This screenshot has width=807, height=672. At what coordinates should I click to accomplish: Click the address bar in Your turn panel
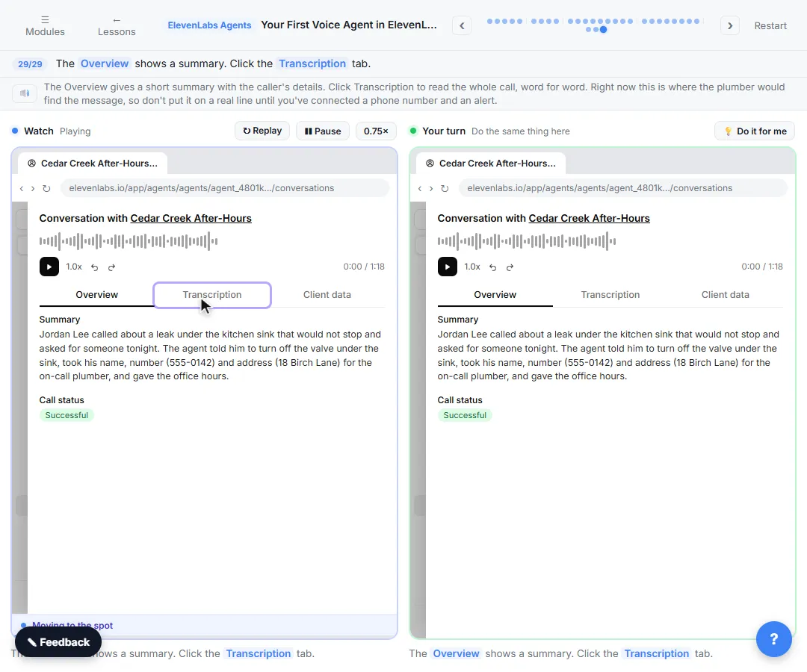pyautogui.click(x=623, y=188)
